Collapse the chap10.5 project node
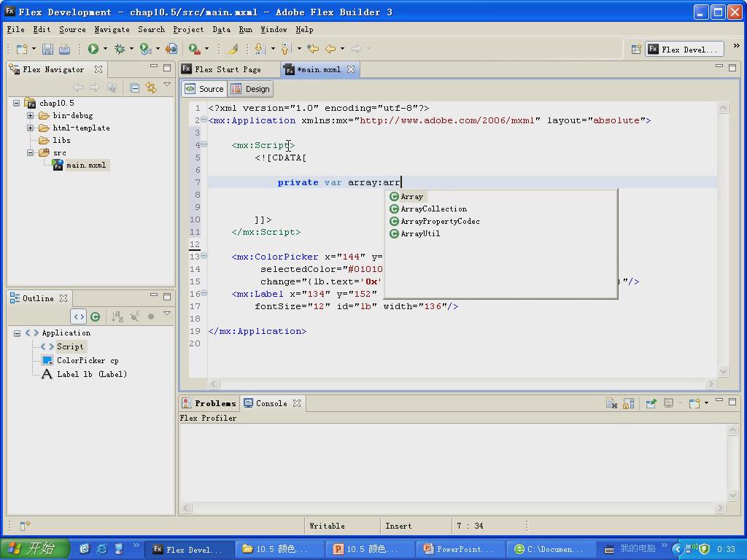Screen dimensions: 747x560 click(x=17, y=103)
